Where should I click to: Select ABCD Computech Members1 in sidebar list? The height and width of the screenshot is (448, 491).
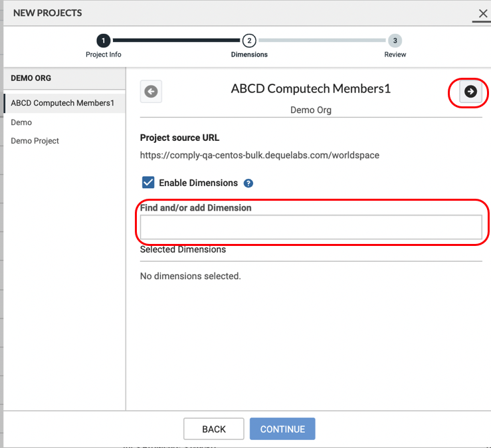tap(62, 103)
